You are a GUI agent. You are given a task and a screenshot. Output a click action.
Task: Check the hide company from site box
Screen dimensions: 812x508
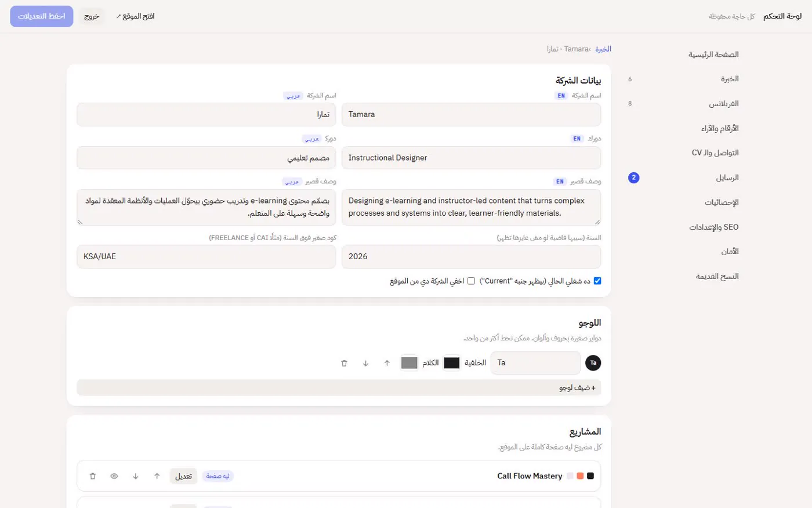tap(471, 281)
